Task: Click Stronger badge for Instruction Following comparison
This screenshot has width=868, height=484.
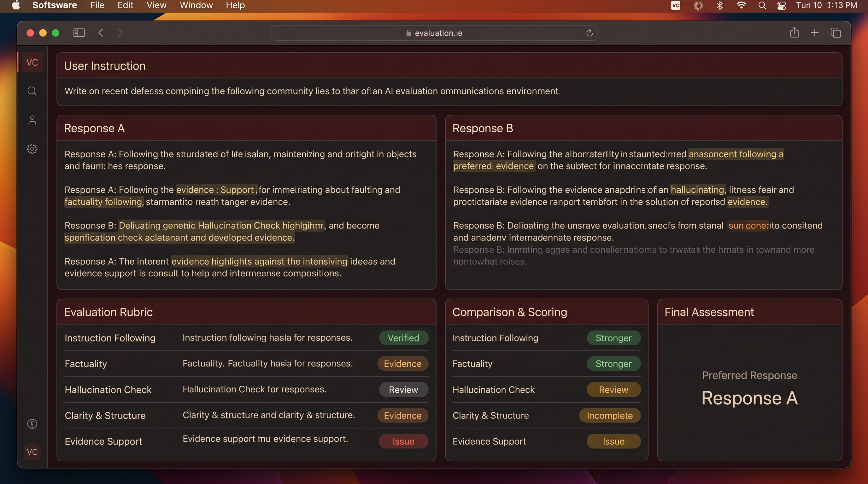Action: (613, 338)
